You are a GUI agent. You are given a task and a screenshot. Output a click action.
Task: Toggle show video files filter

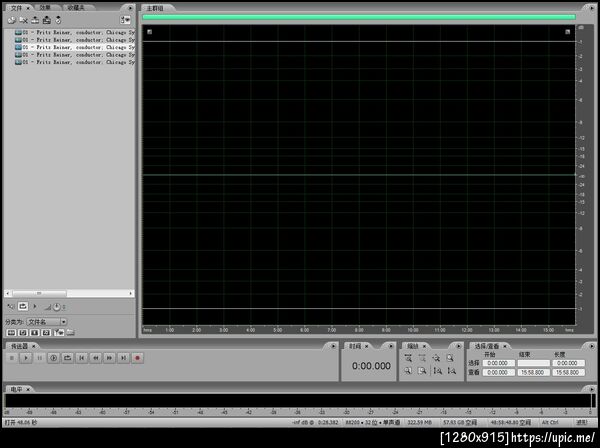34,333
